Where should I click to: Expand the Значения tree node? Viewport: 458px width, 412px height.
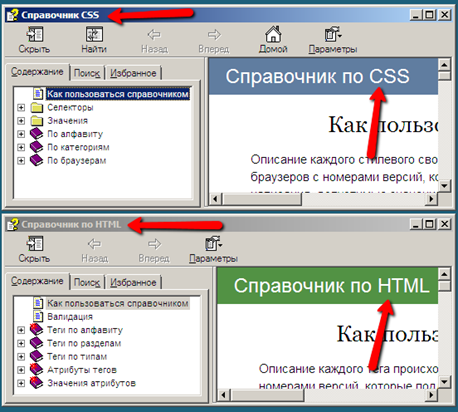(21, 121)
